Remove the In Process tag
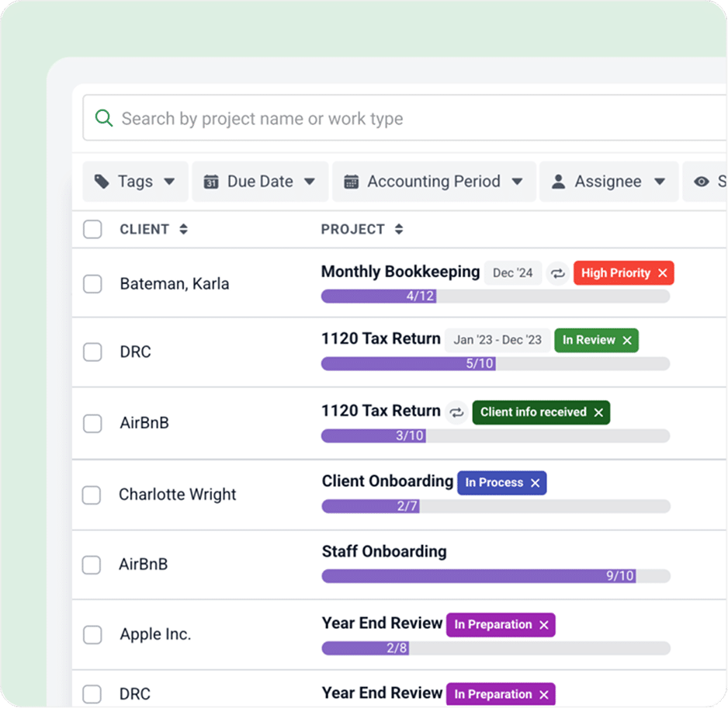Screen dimensions: 728x708 pos(535,483)
